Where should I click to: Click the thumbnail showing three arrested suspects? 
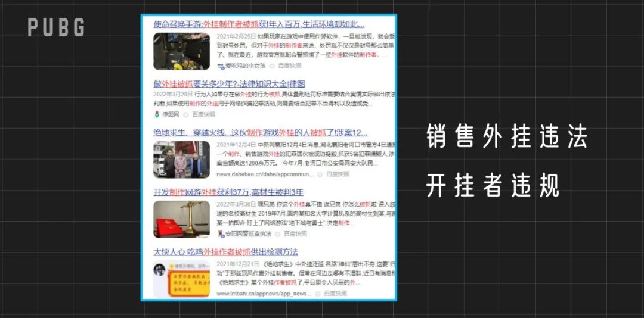tap(181, 160)
